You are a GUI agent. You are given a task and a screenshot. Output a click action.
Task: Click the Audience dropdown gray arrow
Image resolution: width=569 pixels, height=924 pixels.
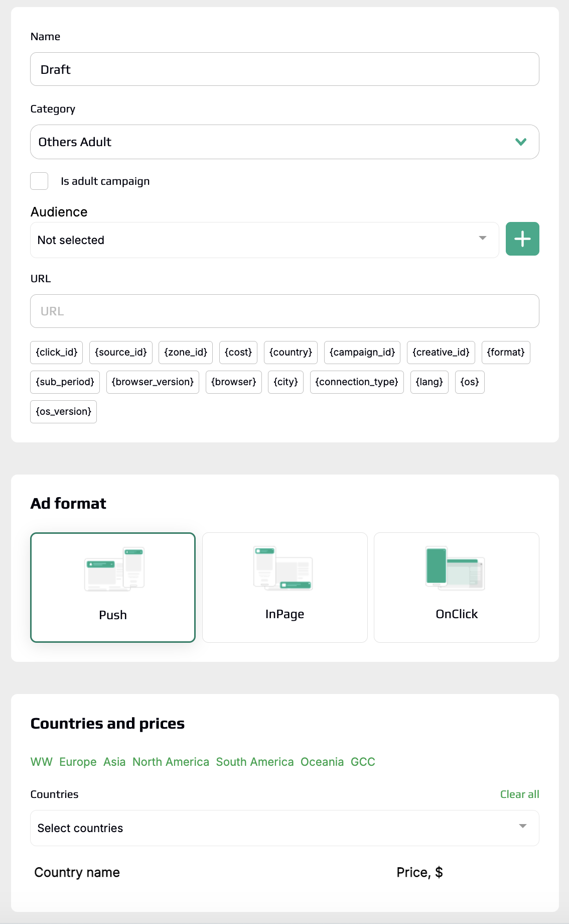483,238
